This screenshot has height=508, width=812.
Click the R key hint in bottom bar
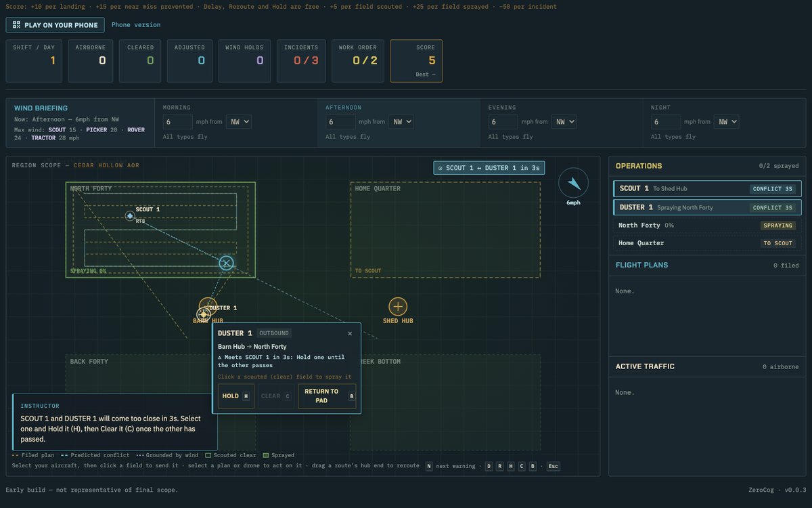coord(500,466)
